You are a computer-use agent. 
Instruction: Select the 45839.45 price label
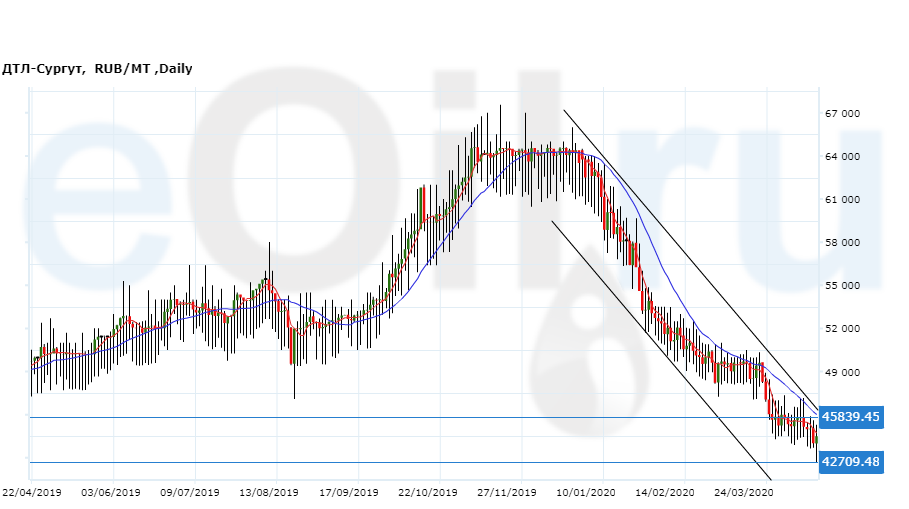(850, 417)
